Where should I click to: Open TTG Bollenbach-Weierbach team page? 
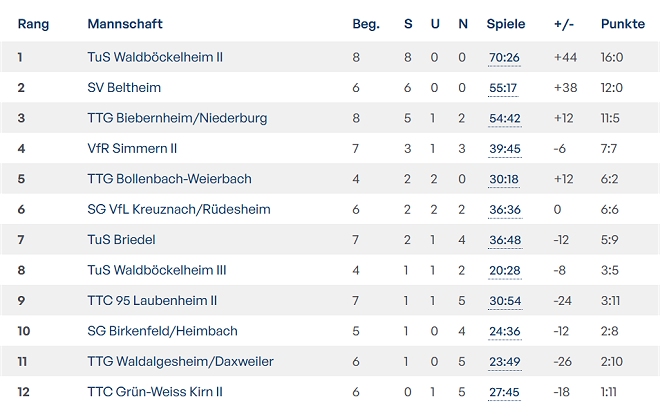click(169, 179)
